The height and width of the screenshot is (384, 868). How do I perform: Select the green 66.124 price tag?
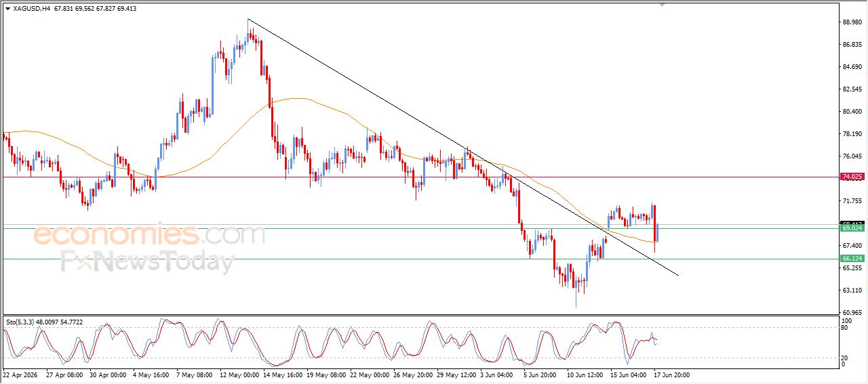(852, 259)
